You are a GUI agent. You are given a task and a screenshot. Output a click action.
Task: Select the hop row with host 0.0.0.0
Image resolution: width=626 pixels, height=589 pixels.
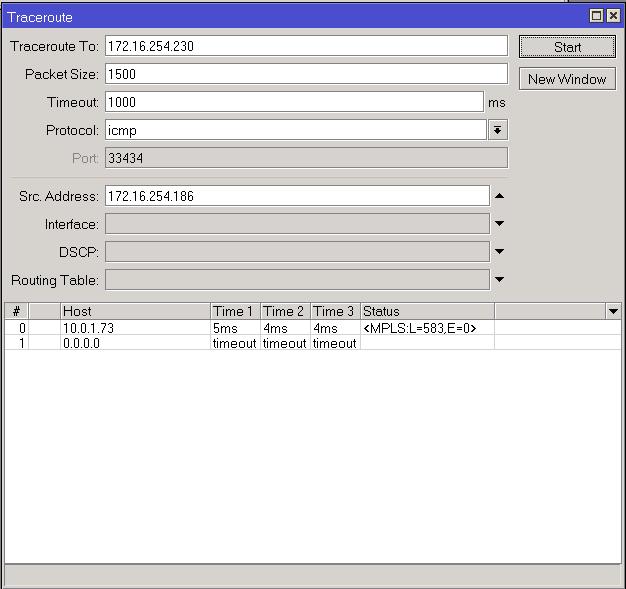[x=313, y=343]
